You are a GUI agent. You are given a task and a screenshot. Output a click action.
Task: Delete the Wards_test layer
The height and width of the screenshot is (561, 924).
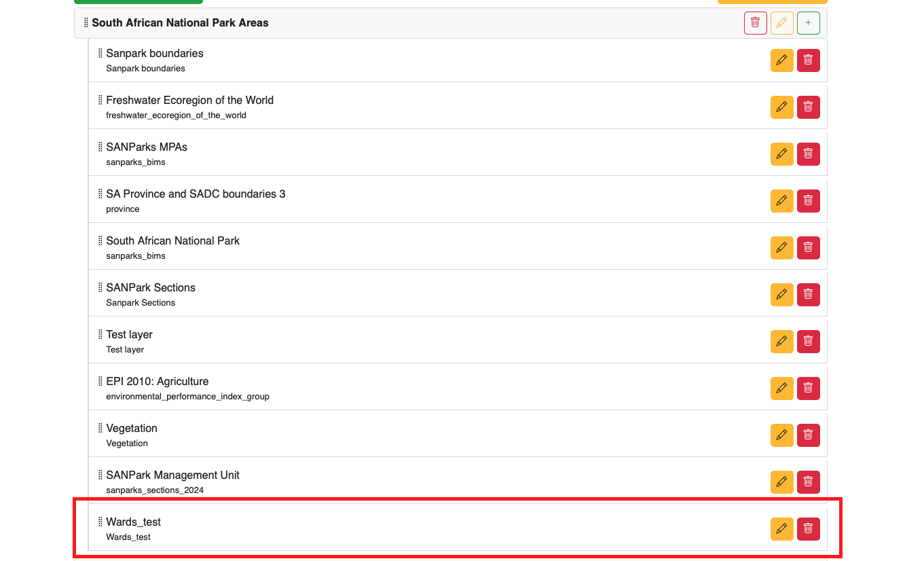(808, 529)
